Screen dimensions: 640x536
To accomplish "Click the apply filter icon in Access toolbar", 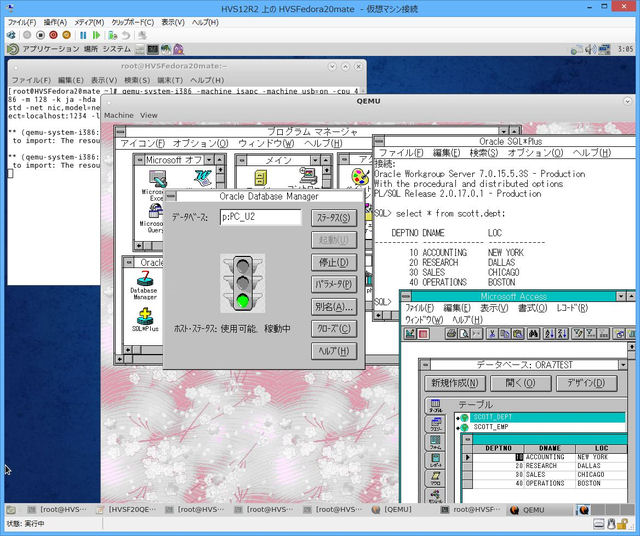I will [x=591, y=334].
